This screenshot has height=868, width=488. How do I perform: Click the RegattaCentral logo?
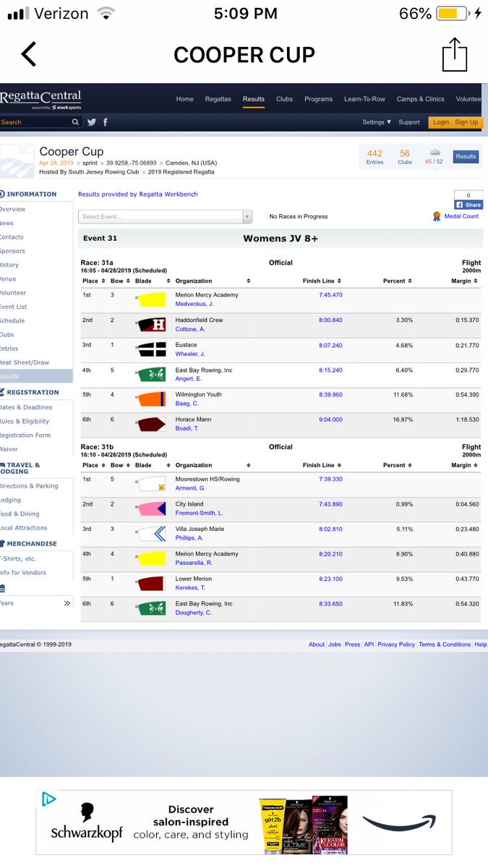(40, 99)
